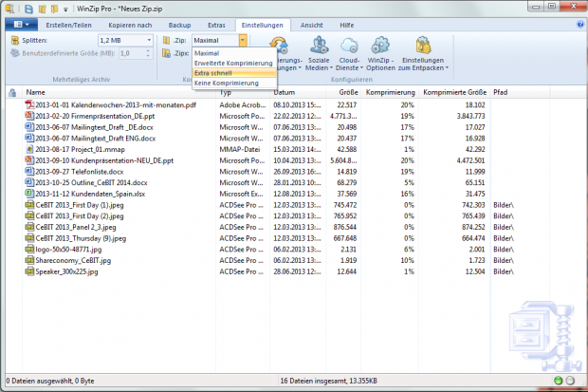Viewport: 588px width, 392px height.
Task: Click the Splitten icon in the ribbon
Action: (x=15, y=40)
